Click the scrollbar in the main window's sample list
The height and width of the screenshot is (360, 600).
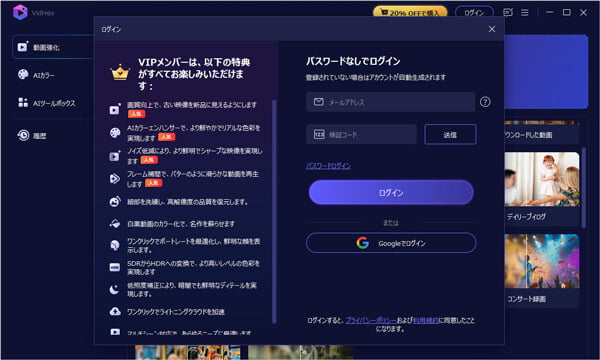[584, 187]
